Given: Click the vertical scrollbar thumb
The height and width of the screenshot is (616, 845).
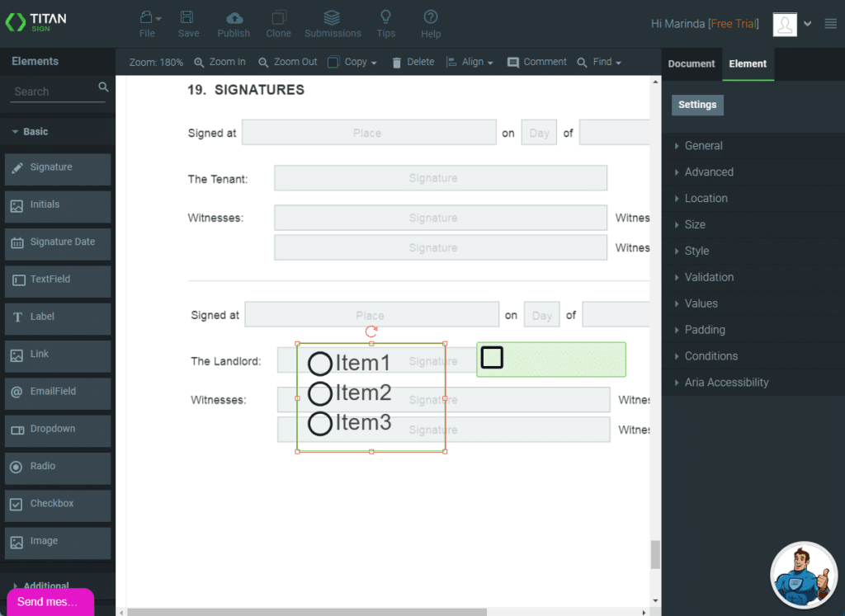Looking at the screenshot, I should (x=655, y=554).
